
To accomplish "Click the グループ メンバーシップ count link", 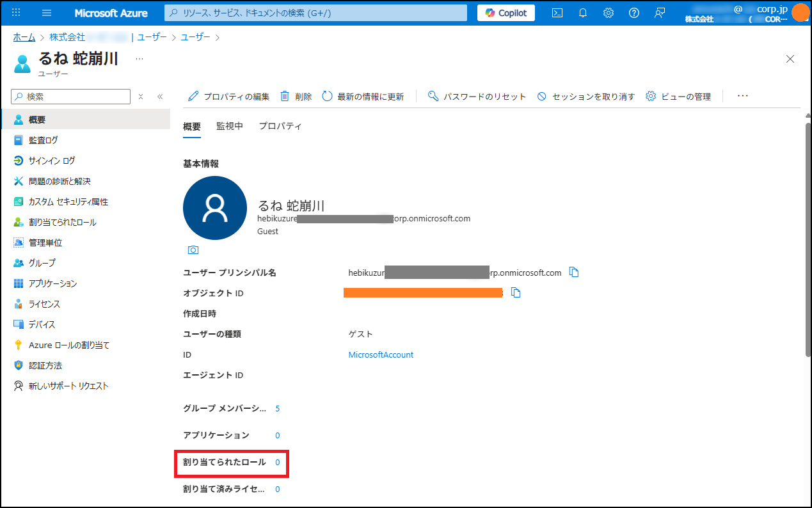I will pyautogui.click(x=277, y=408).
